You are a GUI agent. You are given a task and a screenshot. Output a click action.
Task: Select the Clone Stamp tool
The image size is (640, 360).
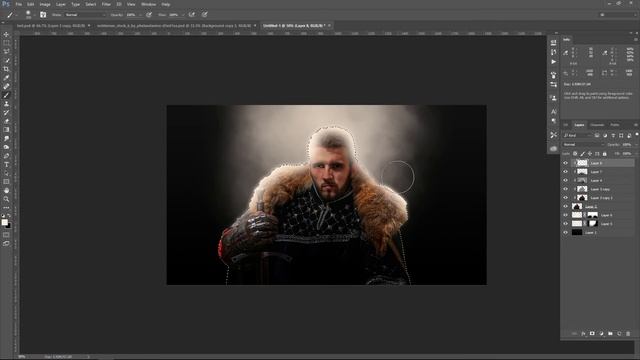6,104
